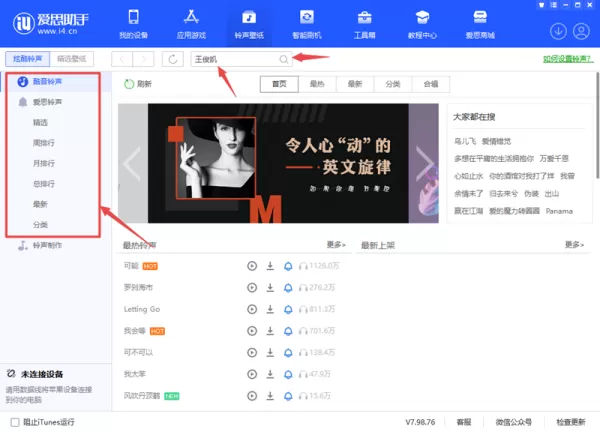Image resolution: width=600 pixels, height=432 pixels.
Task: Set 可能 as ringtone with bell icon
Action: (x=288, y=266)
